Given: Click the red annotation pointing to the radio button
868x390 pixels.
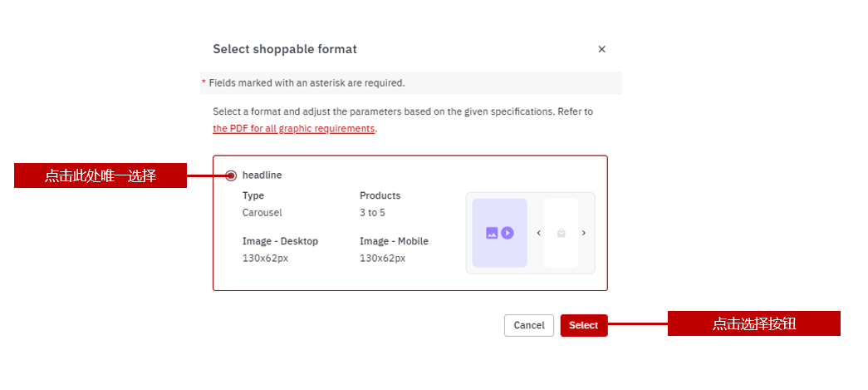Looking at the screenshot, I should [101, 175].
